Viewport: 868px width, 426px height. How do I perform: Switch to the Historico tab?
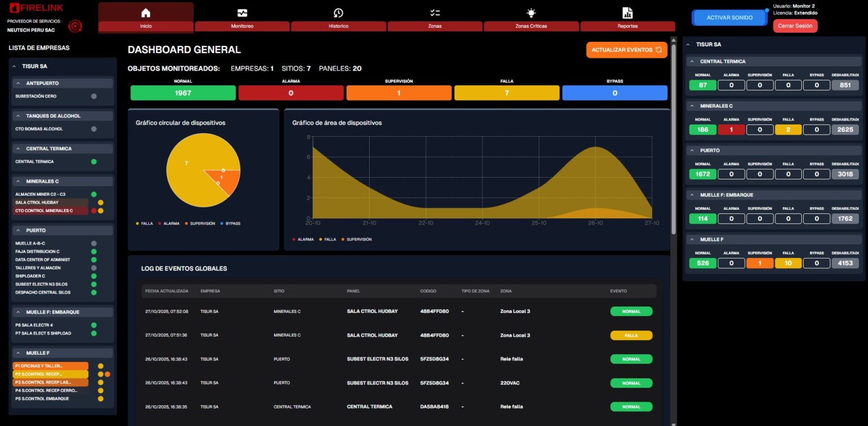(x=338, y=26)
